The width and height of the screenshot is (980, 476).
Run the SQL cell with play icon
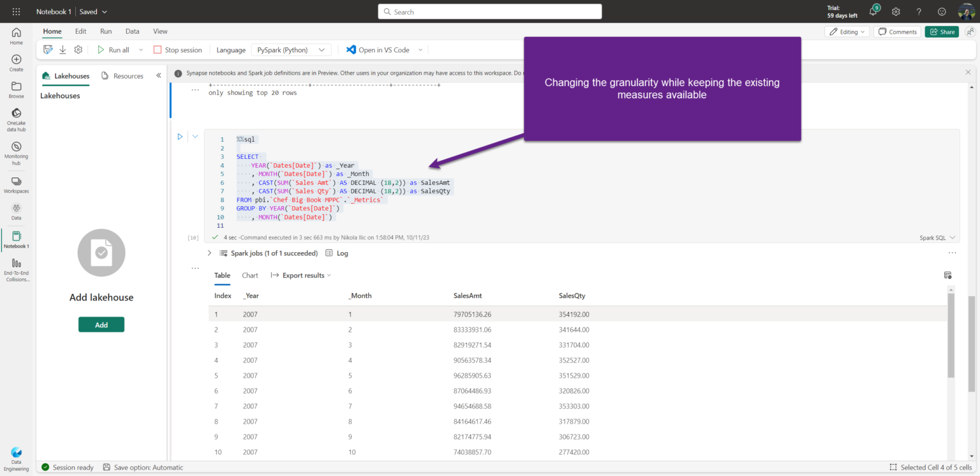[x=180, y=137]
